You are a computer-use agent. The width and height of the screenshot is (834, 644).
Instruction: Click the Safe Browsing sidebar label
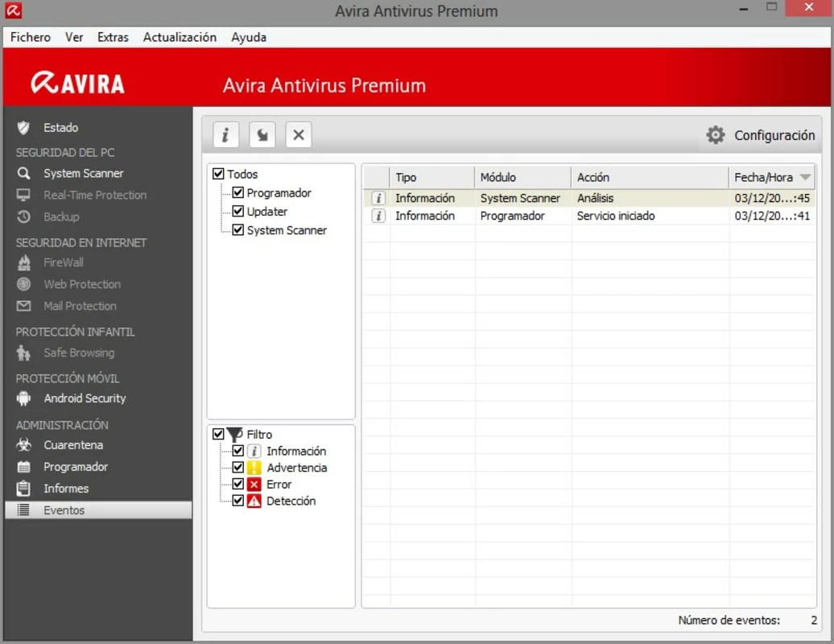(x=79, y=353)
